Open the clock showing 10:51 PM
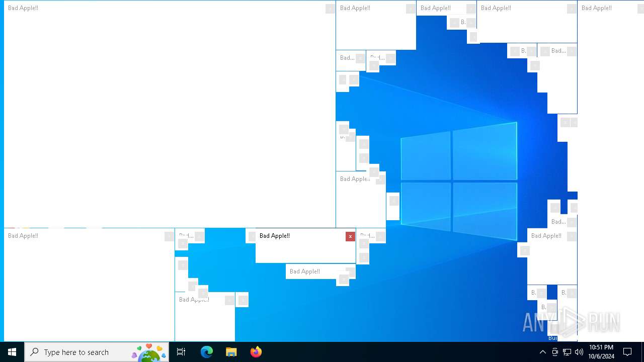This screenshot has width=644, height=362. [x=601, y=352]
